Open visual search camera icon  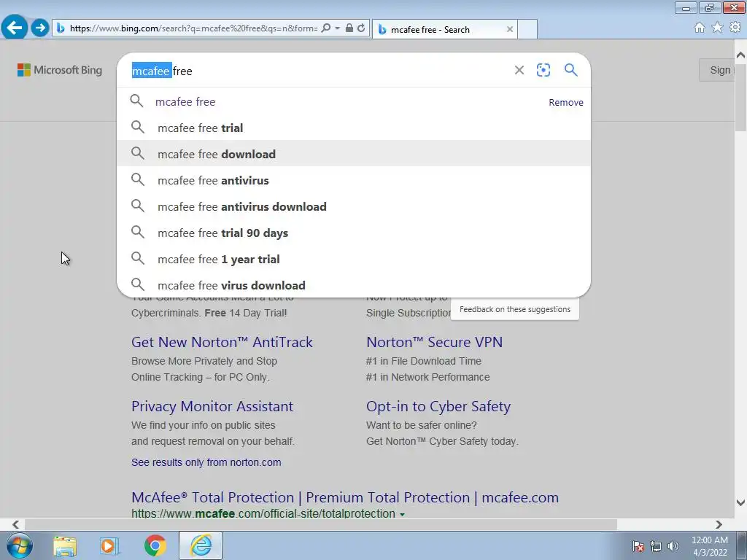[543, 70]
